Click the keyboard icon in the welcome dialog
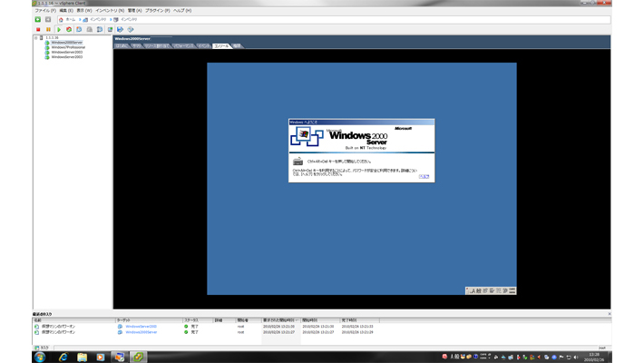644x363 pixels. (x=298, y=162)
